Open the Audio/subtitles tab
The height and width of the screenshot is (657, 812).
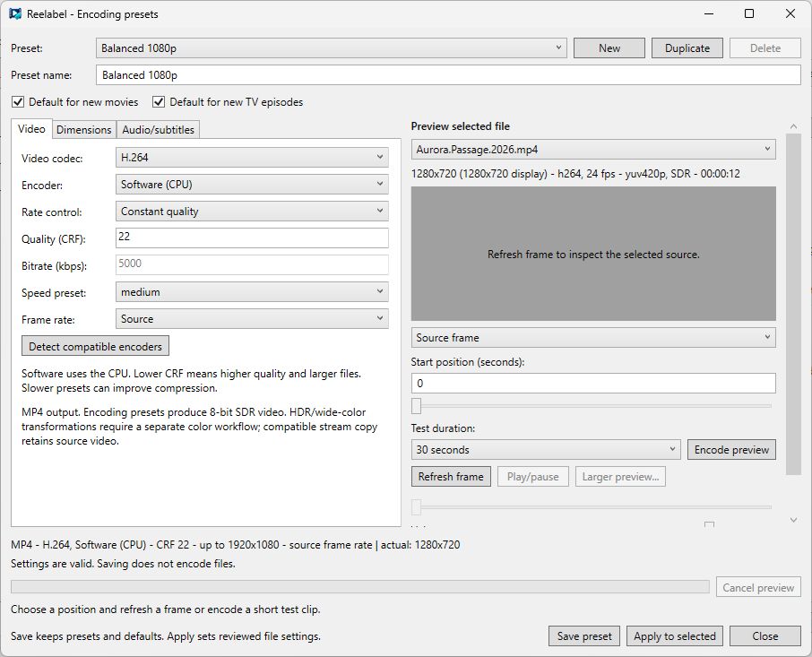[159, 129]
